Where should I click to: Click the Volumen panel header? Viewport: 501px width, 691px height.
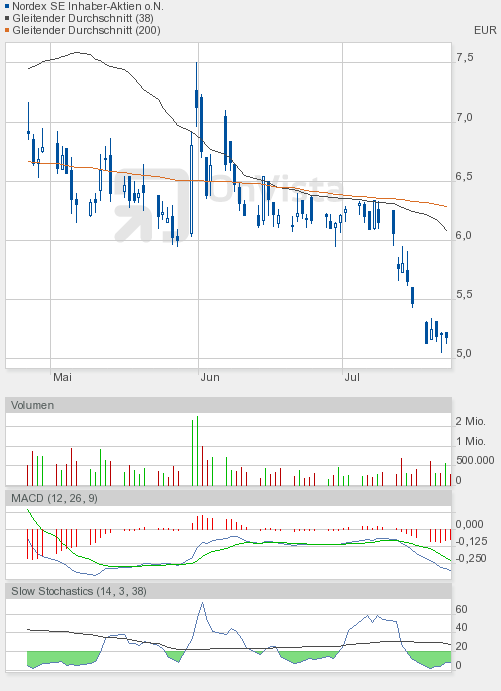pyautogui.click(x=228, y=405)
